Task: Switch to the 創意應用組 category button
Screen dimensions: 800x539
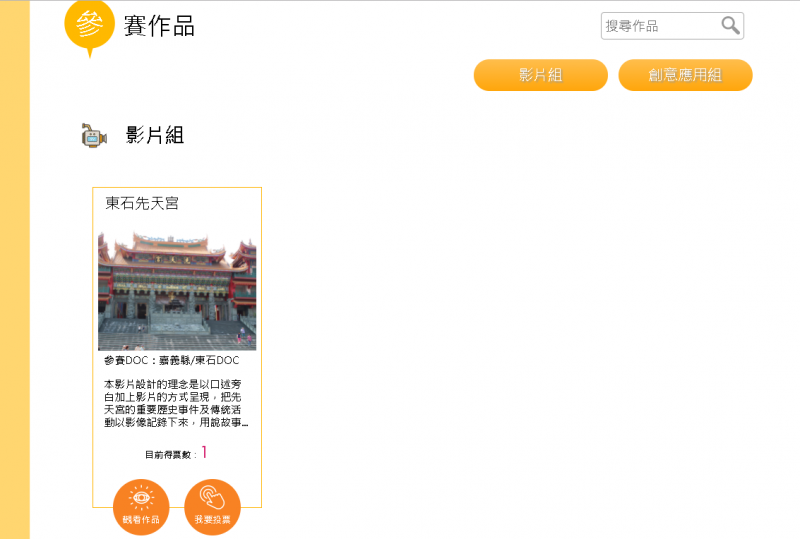Action: click(x=685, y=75)
